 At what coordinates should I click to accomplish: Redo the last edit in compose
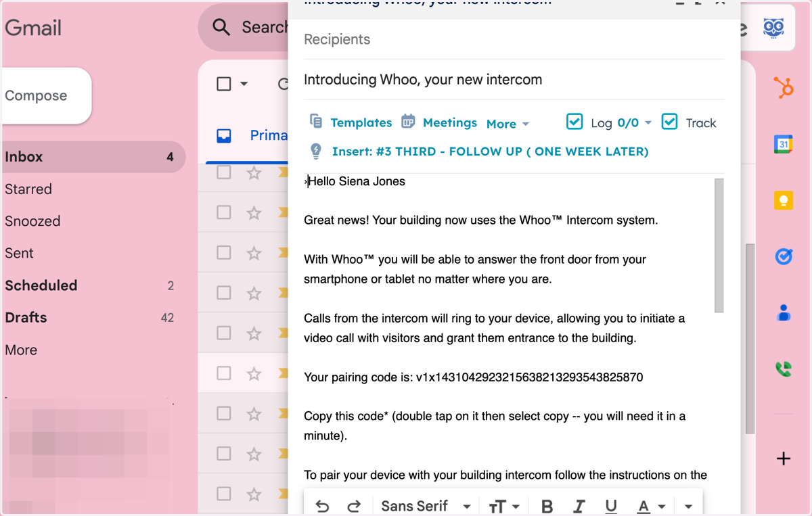(x=354, y=507)
